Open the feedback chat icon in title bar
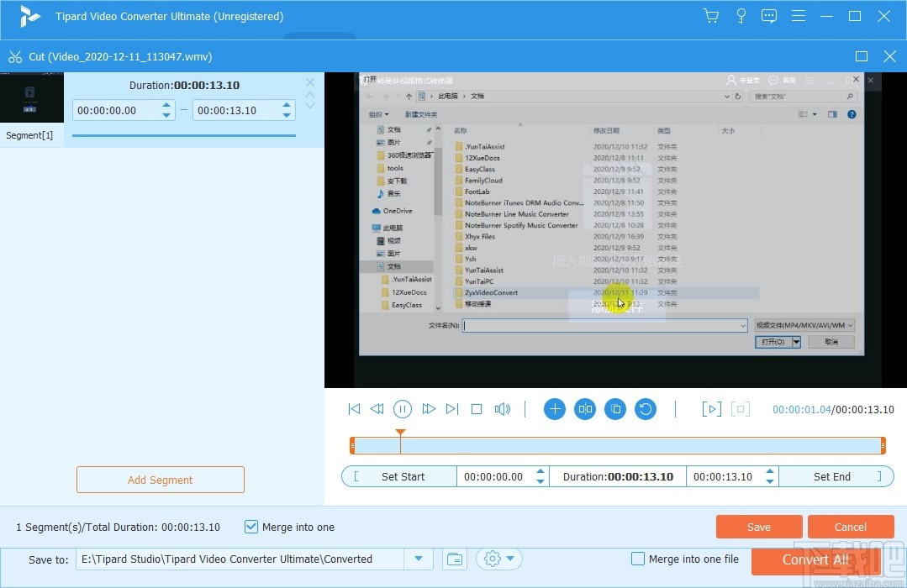This screenshot has width=907, height=588. 768,15
